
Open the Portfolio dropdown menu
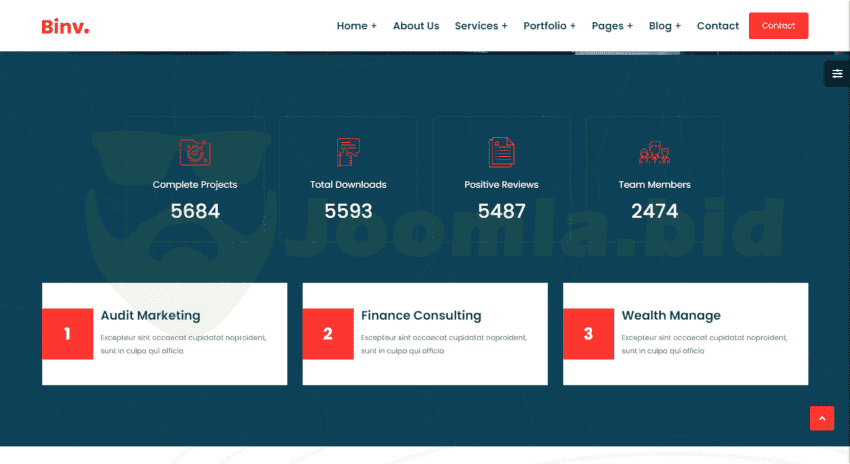tap(549, 26)
